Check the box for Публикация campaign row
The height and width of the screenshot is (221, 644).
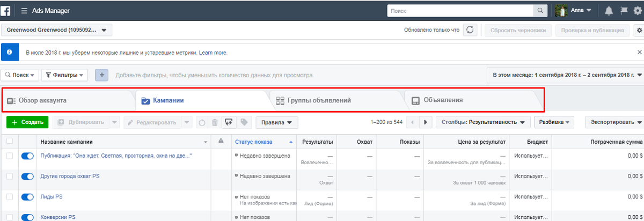coord(9,156)
